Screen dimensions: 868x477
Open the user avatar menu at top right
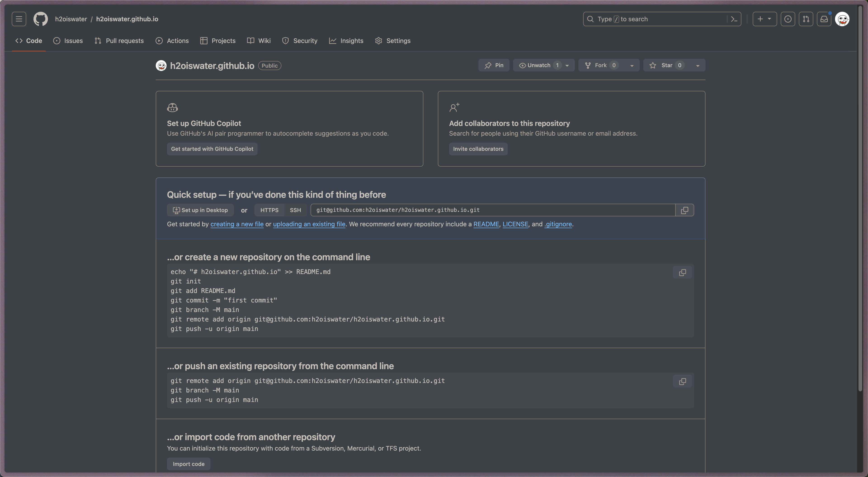tap(842, 19)
